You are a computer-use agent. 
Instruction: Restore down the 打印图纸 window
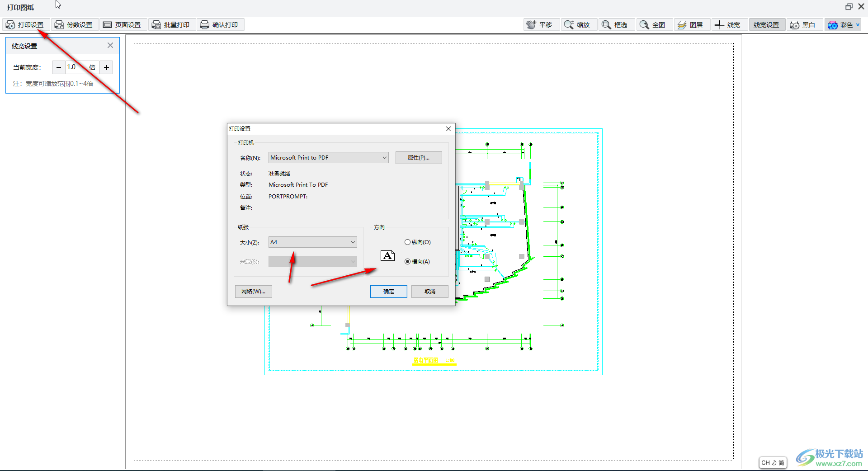[849, 6]
